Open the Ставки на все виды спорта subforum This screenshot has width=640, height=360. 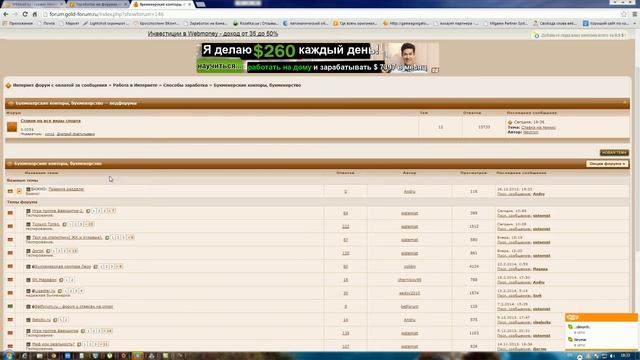click(x=51, y=121)
